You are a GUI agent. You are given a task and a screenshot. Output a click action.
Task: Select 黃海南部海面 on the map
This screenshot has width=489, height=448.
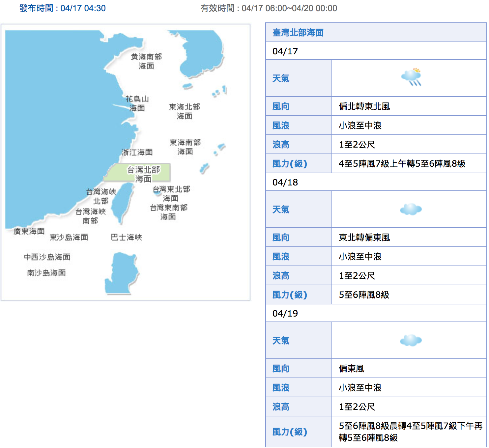[x=146, y=61]
